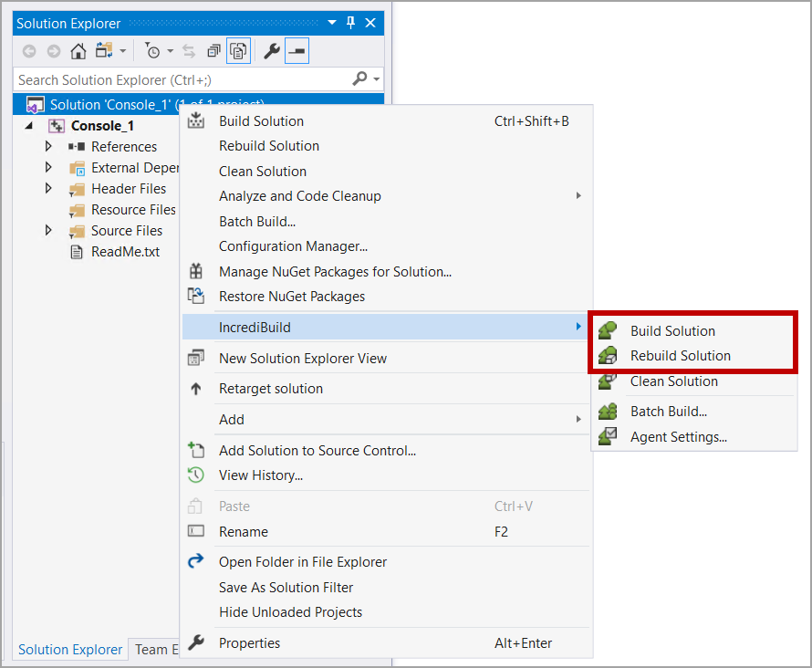Click the Collapse All toolbar icon

click(x=213, y=51)
